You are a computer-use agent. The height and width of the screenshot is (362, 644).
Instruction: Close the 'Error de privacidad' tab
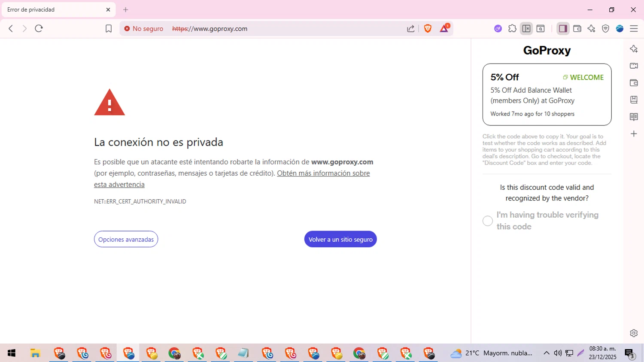tap(108, 9)
